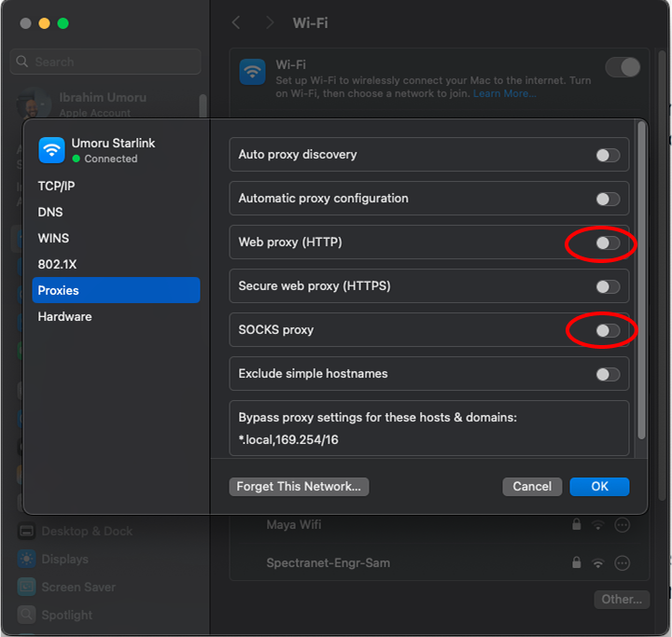Screen dimensions: 672x637
Task: Click the lock icon next to Maya Wifi
Action: pos(577,525)
